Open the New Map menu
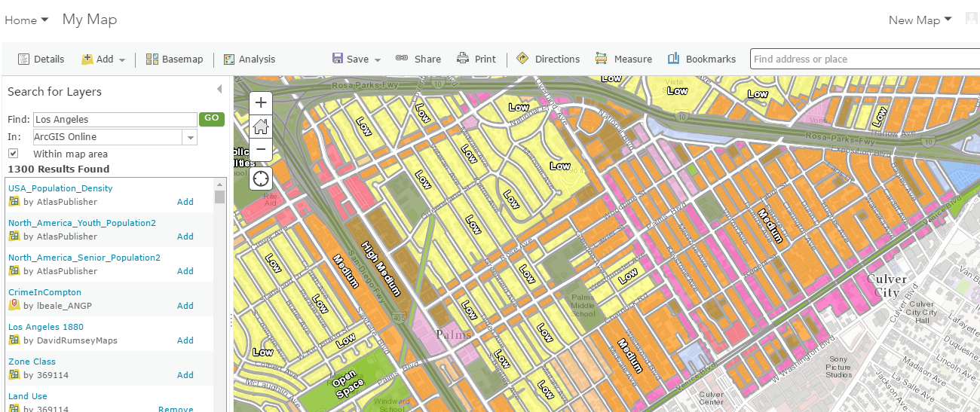980x412 pixels. pos(920,20)
